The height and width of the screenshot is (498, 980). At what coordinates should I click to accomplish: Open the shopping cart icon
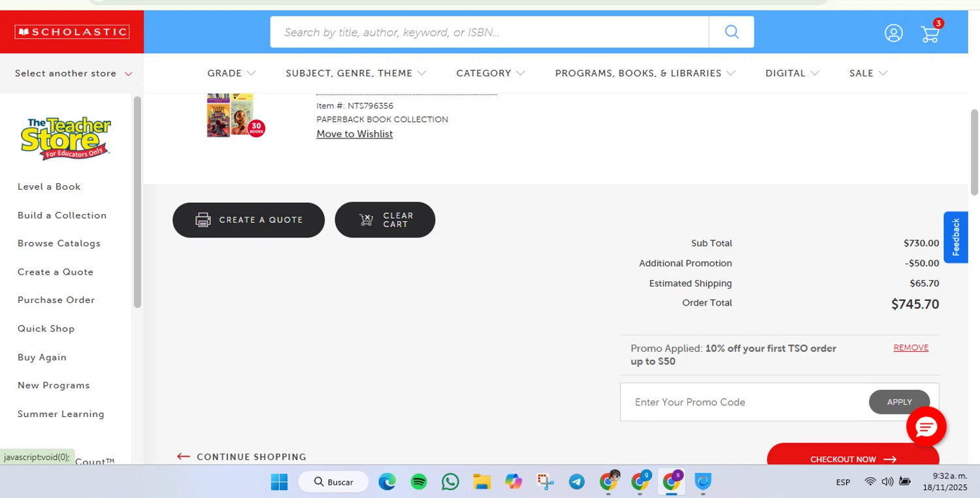(x=930, y=33)
